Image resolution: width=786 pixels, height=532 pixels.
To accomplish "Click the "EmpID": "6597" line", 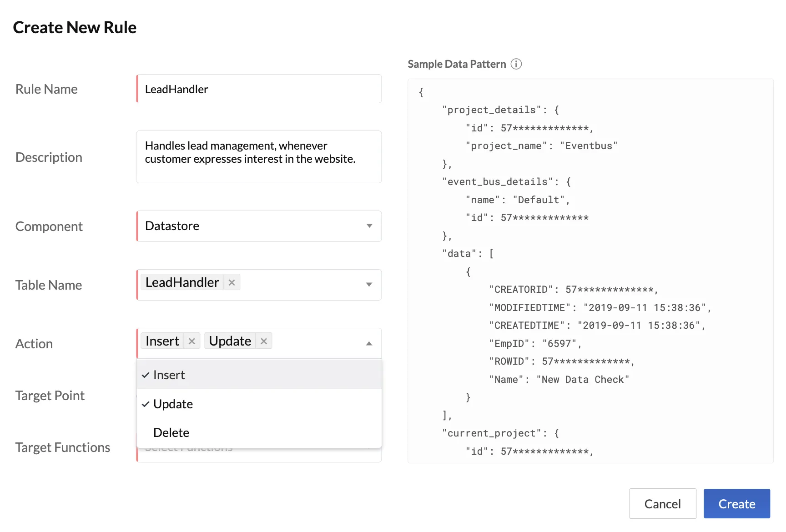I will (x=535, y=344).
